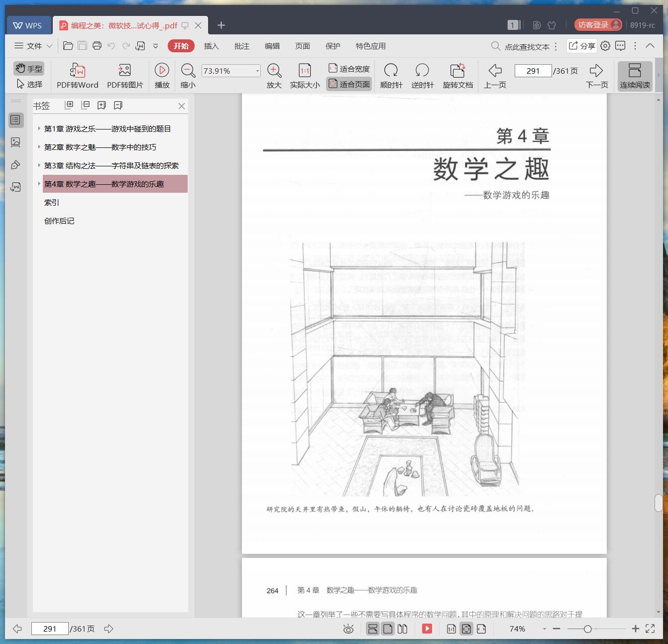The width and height of the screenshot is (668, 644).
Task: Expand 第4章 数学之趣 bookmark
Action: tap(39, 184)
